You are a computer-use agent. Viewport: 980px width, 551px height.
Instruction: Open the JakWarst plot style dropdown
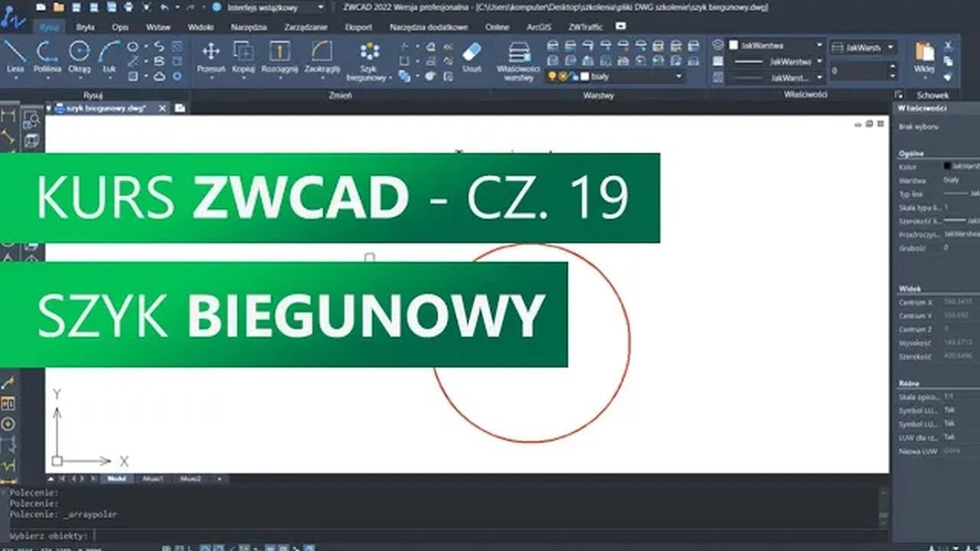point(863,47)
